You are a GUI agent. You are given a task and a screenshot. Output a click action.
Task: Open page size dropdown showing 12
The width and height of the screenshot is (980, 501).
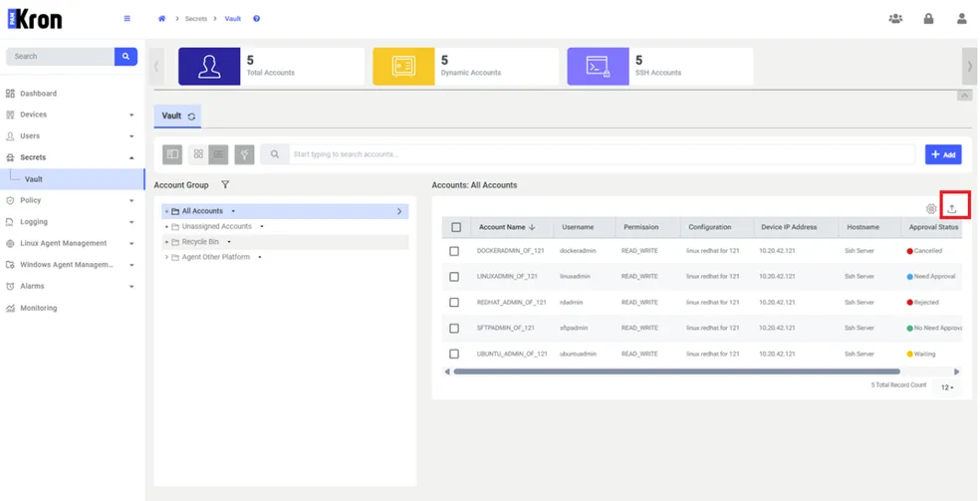tap(947, 387)
